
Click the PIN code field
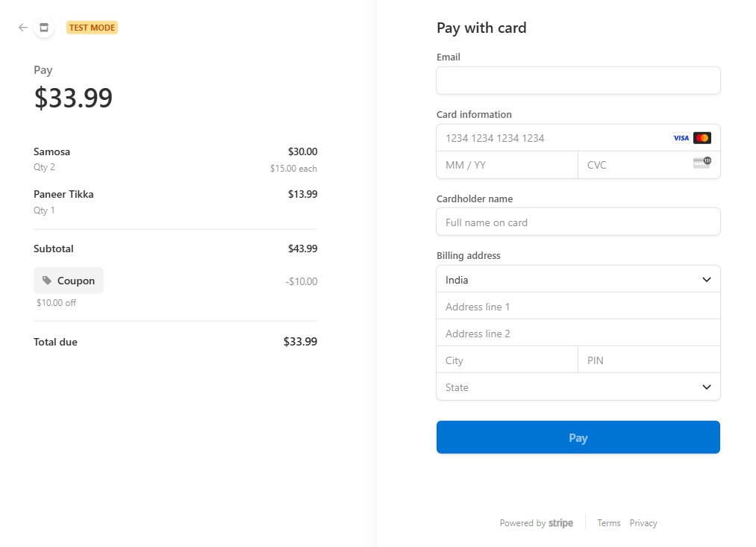click(x=649, y=360)
